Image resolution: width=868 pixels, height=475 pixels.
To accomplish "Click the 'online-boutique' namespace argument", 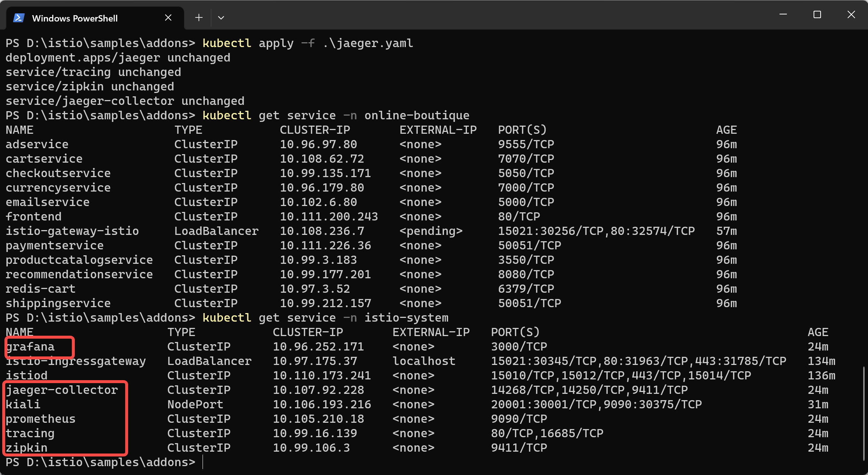I will (417, 116).
